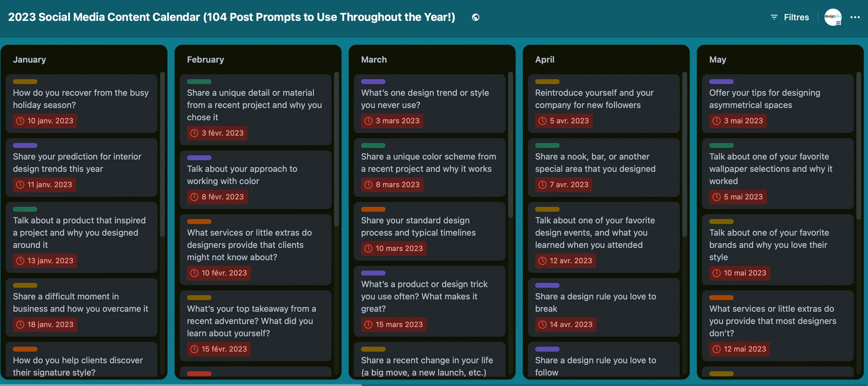Viewport: 868px width, 386px height.
Task: Toggle the purple label on 'Share a design rule you love to break'
Action: pyautogui.click(x=547, y=285)
